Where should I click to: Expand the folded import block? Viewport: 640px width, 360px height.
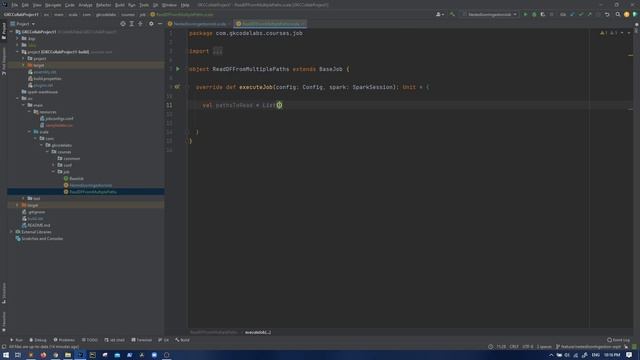click(x=218, y=51)
